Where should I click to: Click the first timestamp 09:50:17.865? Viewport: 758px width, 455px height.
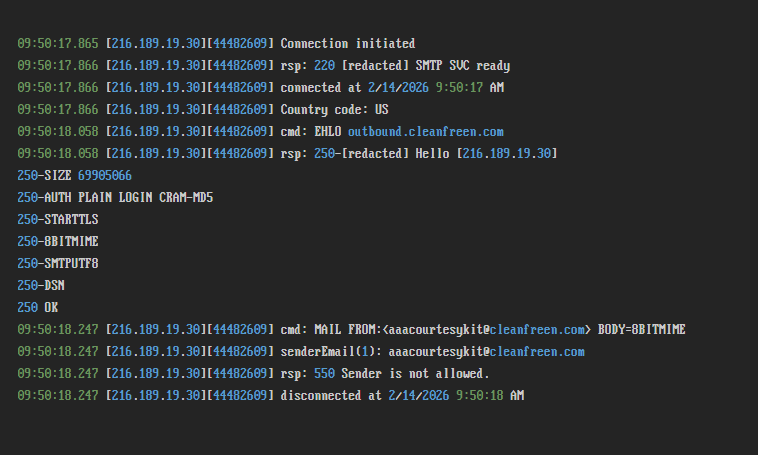[x=58, y=43]
